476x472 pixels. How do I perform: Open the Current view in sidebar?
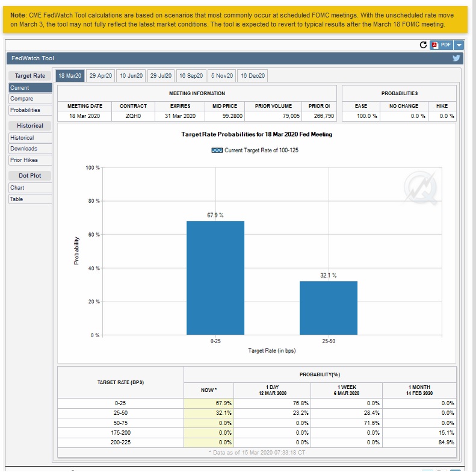(30, 88)
